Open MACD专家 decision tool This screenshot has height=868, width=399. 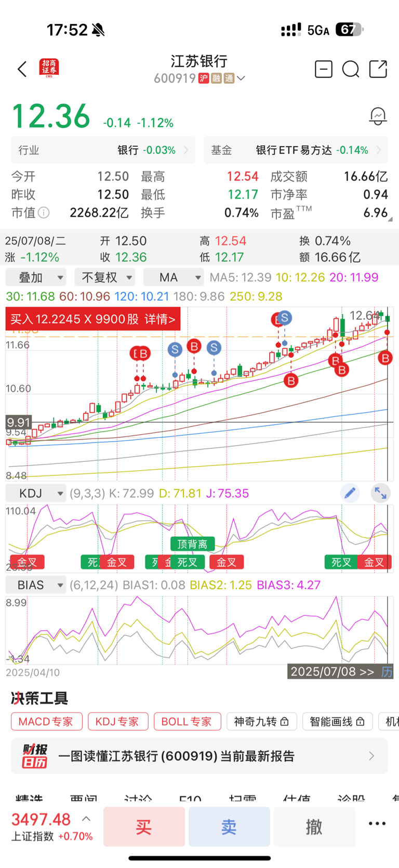coord(47,721)
